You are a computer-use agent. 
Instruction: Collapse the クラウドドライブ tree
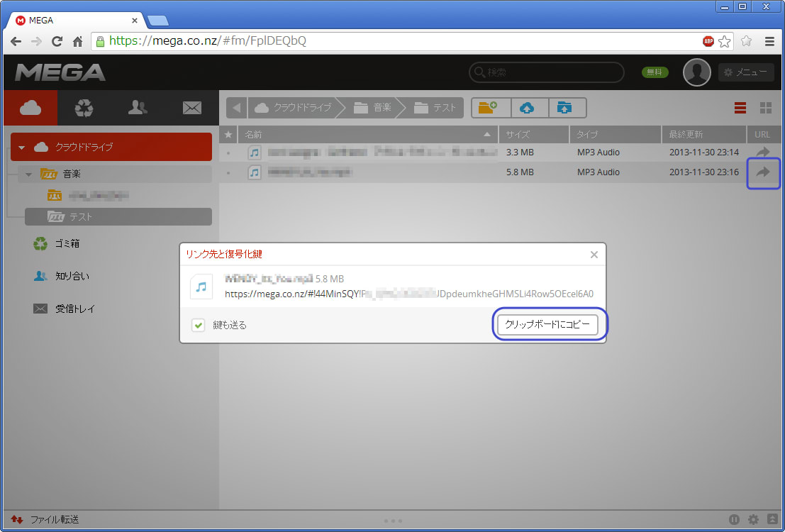[x=22, y=148]
